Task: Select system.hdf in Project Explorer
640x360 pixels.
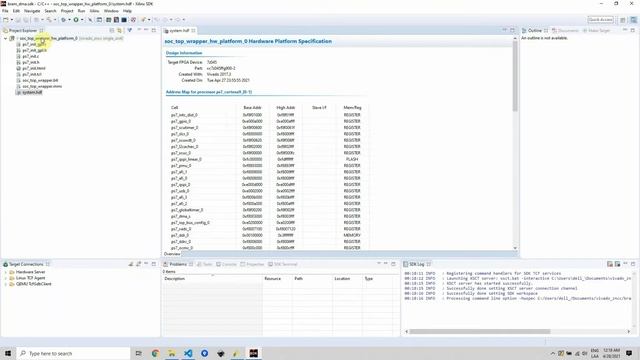Action: pos(32,93)
